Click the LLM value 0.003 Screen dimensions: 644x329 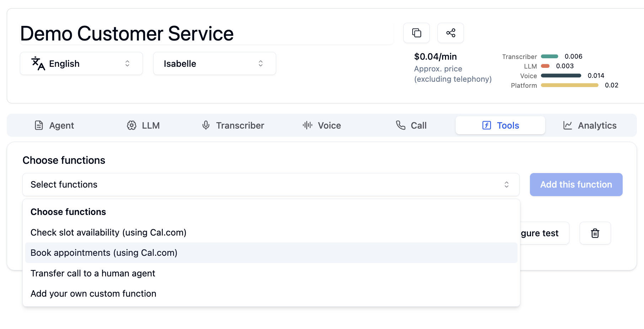tap(565, 66)
